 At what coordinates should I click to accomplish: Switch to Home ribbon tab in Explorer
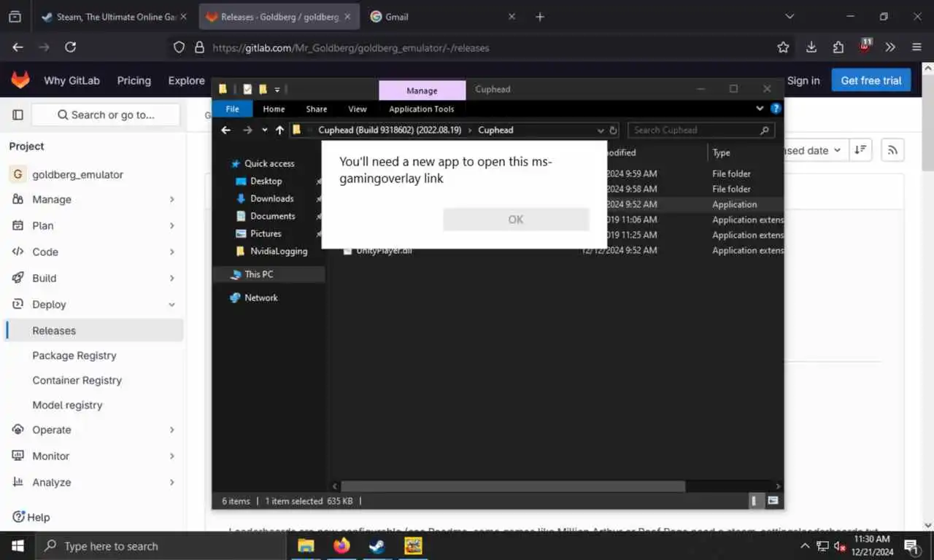click(x=274, y=109)
